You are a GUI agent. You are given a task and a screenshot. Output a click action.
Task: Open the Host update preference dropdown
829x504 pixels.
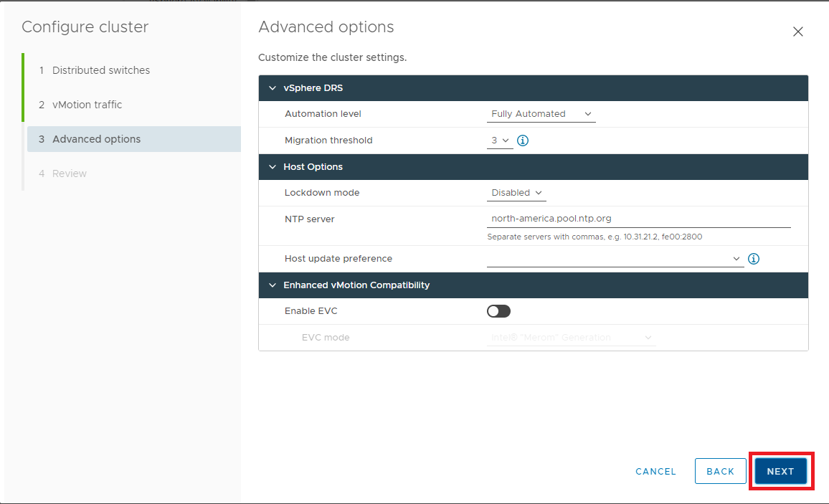615,259
